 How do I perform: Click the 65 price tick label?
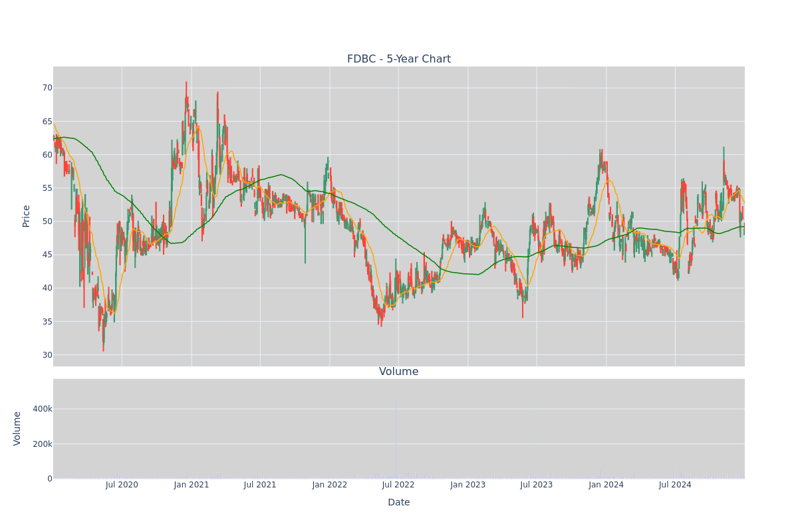(47, 122)
